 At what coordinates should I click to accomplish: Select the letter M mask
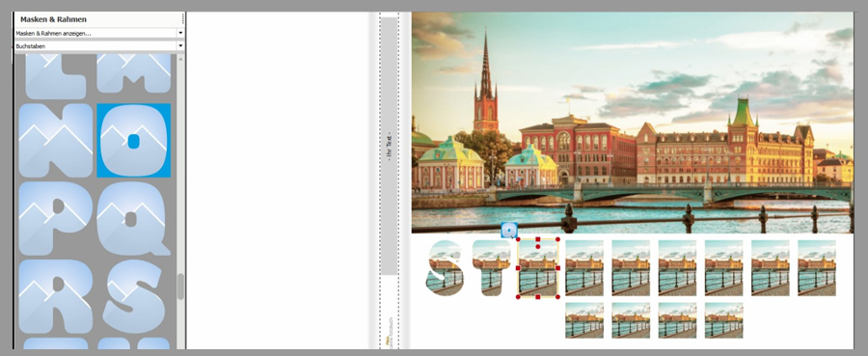pos(133,73)
